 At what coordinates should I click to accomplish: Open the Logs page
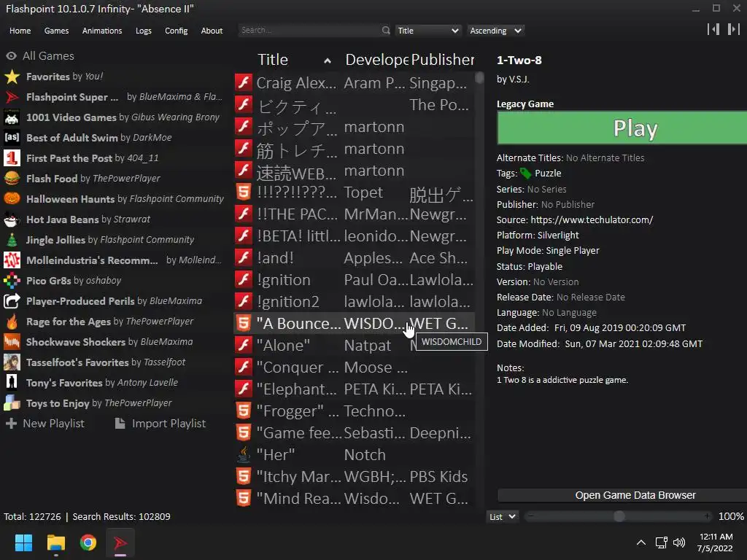pos(144,31)
